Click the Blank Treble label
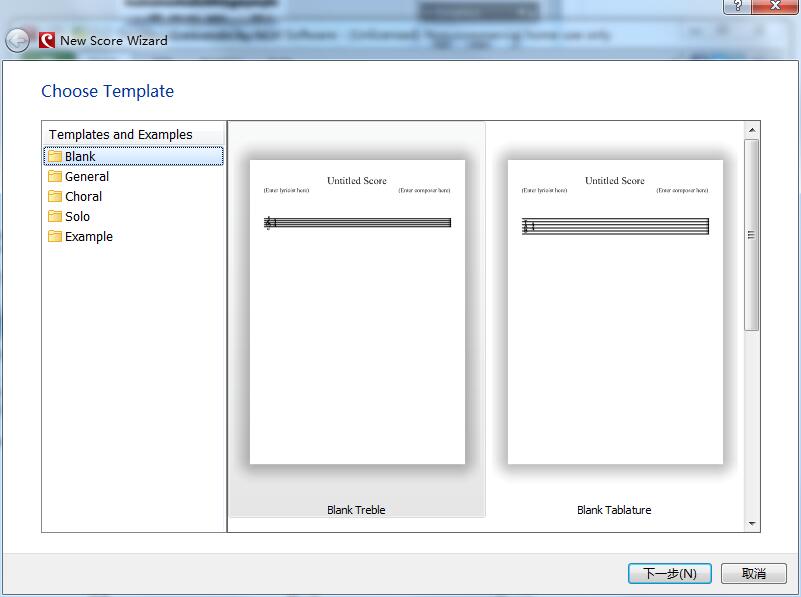Image resolution: width=801 pixels, height=597 pixels. pyautogui.click(x=356, y=510)
